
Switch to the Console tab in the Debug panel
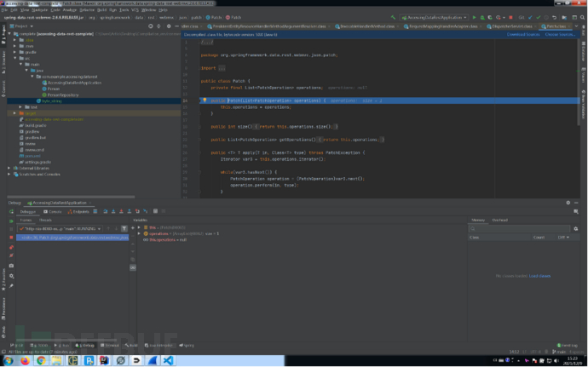(x=53, y=212)
